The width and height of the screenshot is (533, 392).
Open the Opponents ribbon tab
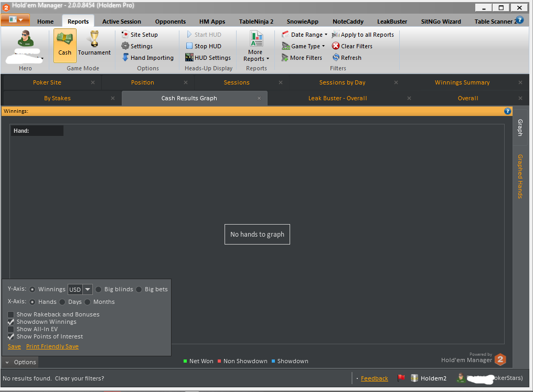click(170, 22)
